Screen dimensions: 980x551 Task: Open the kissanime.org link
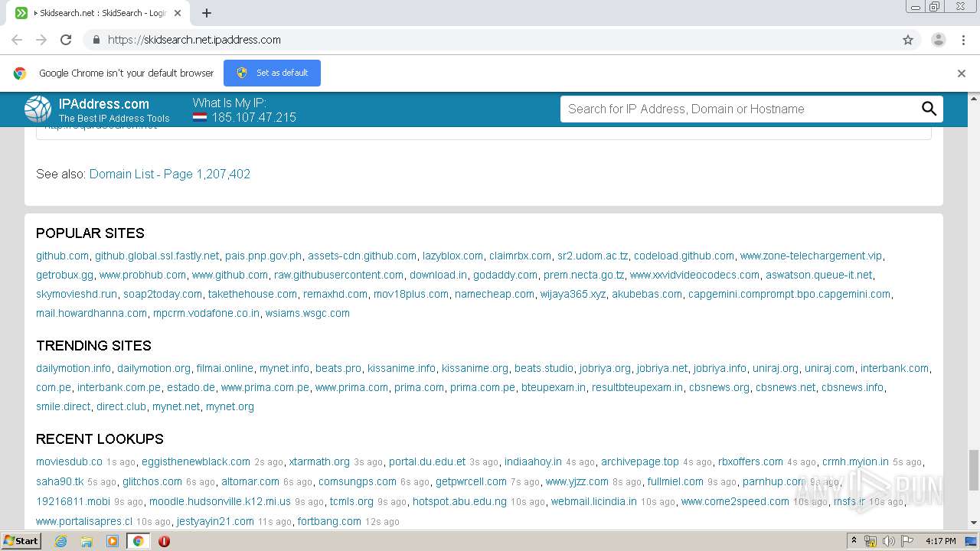475,368
